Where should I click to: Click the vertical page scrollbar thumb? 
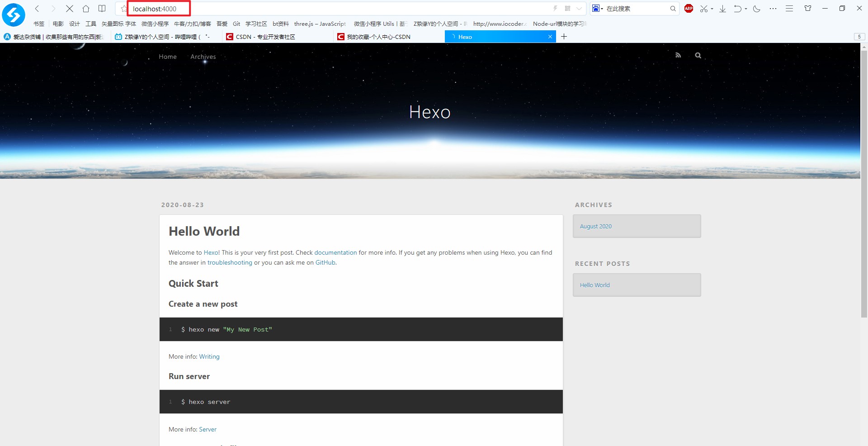tap(864, 183)
